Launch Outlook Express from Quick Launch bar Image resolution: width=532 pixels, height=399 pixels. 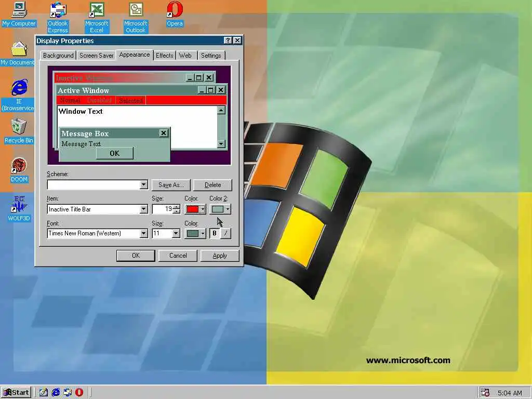[68, 392]
